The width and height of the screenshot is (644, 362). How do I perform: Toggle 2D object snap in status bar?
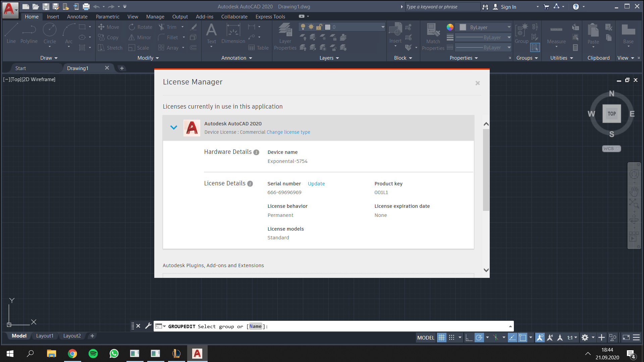pyautogui.click(x=523, y=338)
